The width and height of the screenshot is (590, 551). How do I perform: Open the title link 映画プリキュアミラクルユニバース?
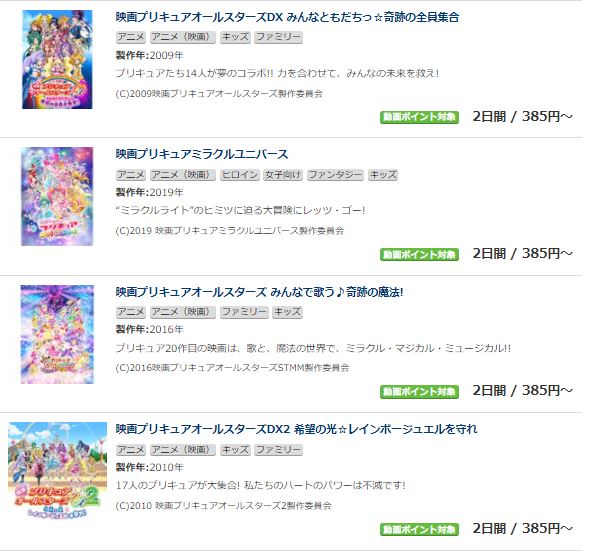tap(202, 154)
